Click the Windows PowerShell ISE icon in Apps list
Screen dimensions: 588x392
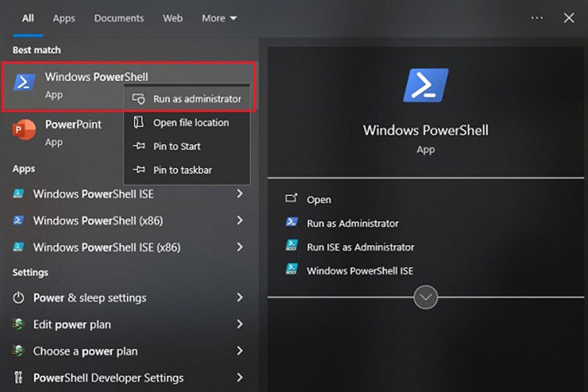(18, 193)
